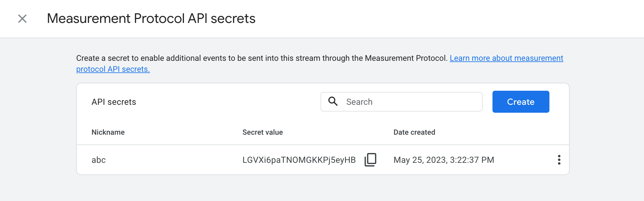Expand row options via the vertical dots
Viewport: 644px width, 201px height.
pyautogui.click(x=559, y=159)
